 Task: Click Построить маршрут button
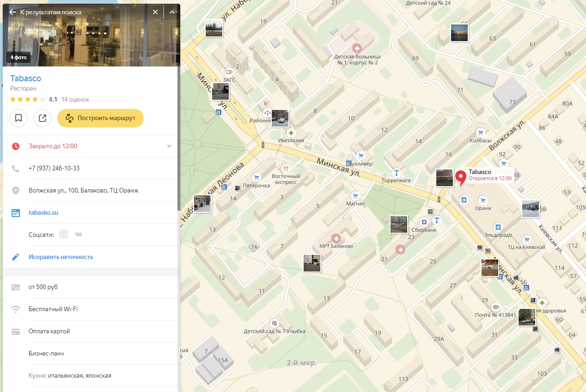(100, 118)
